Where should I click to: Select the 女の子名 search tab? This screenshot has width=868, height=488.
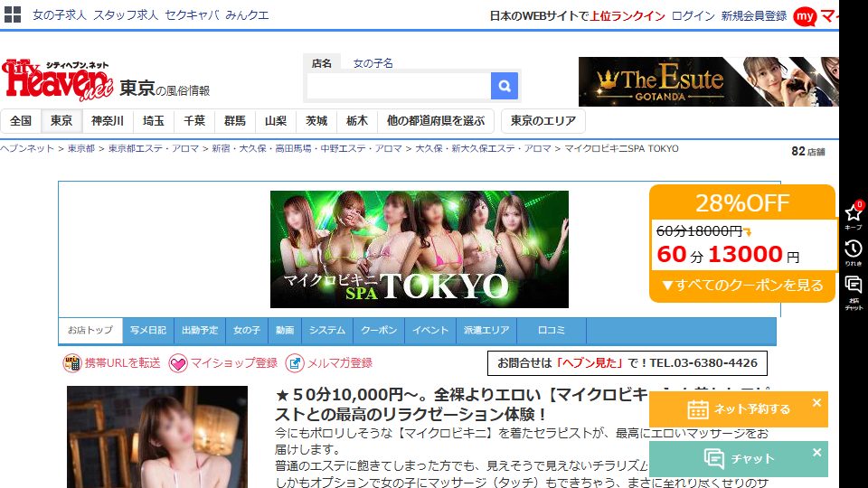pos(373,63)
